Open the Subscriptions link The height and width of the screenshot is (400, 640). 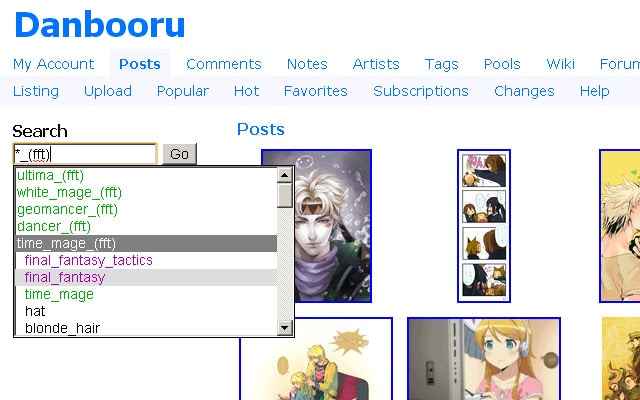[x=421, y=91]
